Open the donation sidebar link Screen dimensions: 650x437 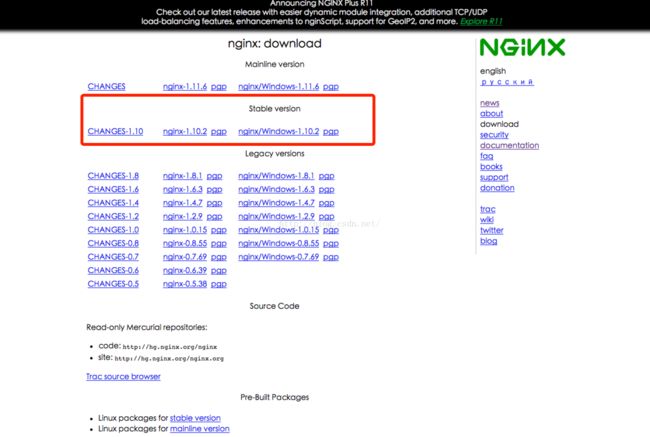(497, 188)
